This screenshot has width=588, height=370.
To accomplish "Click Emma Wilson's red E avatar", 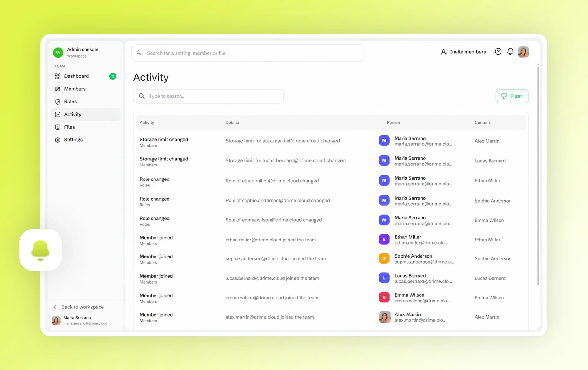I will [x=384, y=297].
